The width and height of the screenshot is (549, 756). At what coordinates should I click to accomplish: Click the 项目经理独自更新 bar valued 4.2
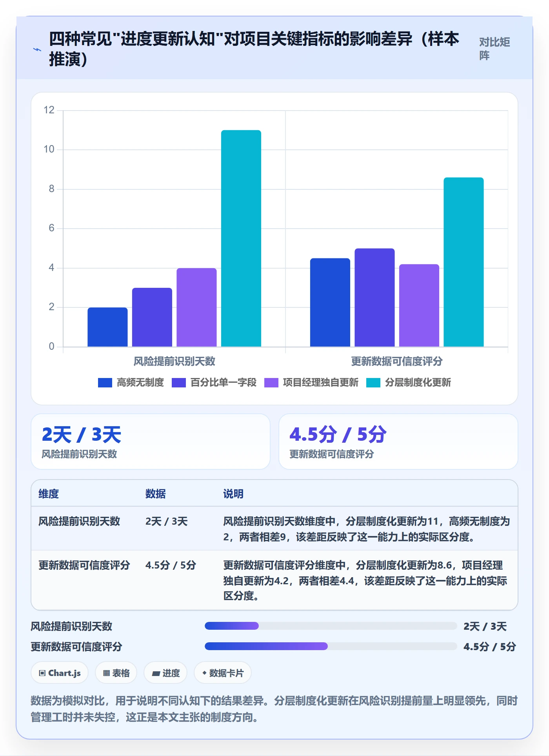(x=419, y=305)
